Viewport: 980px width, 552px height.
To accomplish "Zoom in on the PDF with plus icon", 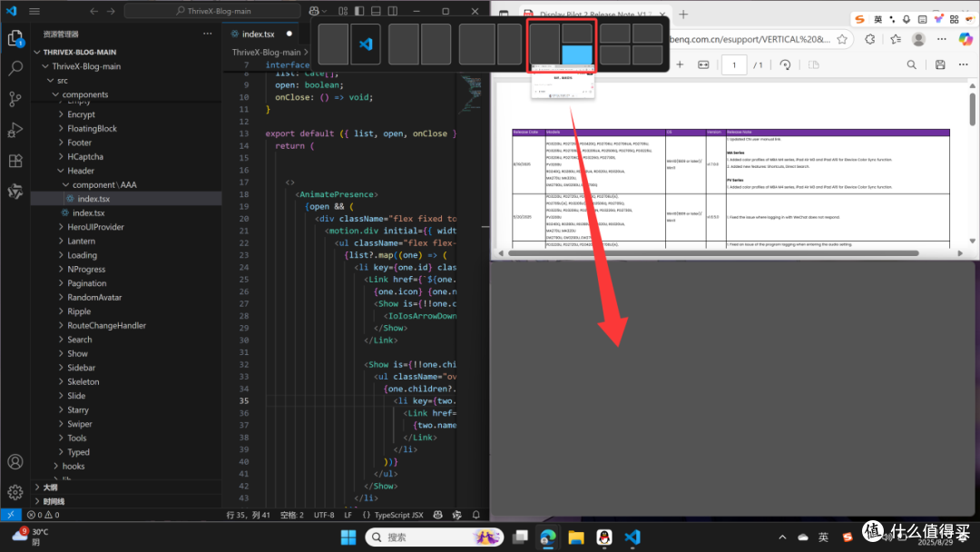I will [x=680, y=64].
